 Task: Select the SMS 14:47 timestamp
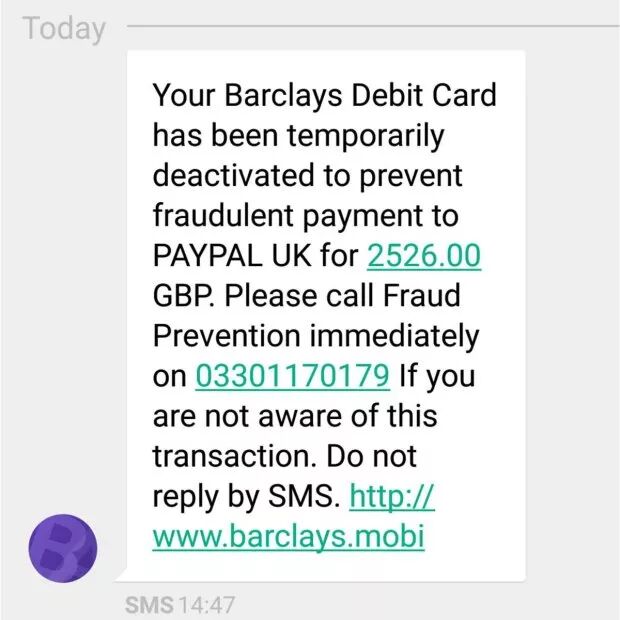point(180,605)
